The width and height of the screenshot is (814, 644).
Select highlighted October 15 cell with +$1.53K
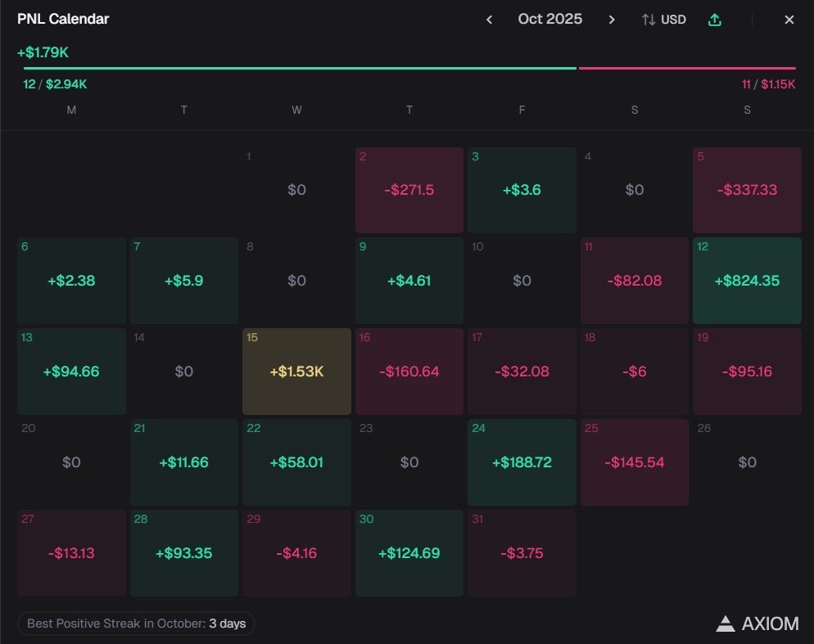[297, 372]
